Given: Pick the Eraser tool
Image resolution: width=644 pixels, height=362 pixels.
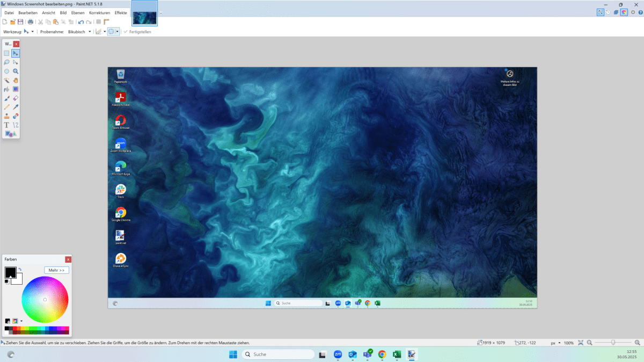Looking at the screenshot, I should (16, 98).
